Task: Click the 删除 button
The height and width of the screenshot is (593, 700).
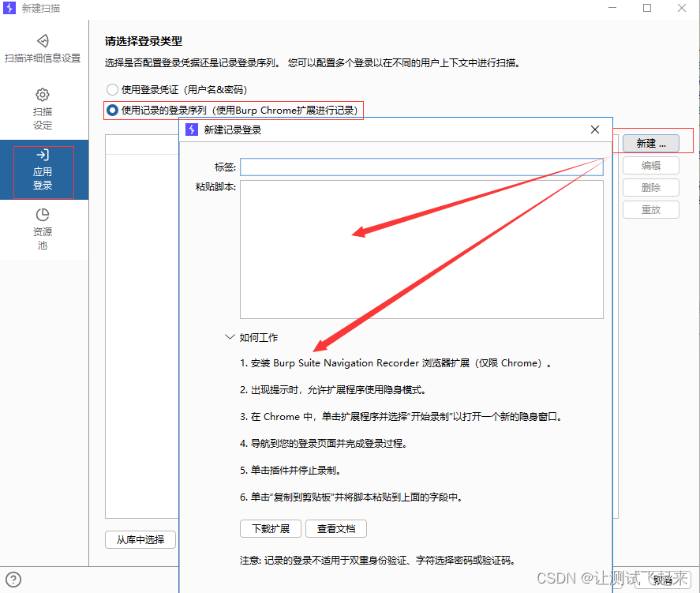Action: (x=651, y=188)
